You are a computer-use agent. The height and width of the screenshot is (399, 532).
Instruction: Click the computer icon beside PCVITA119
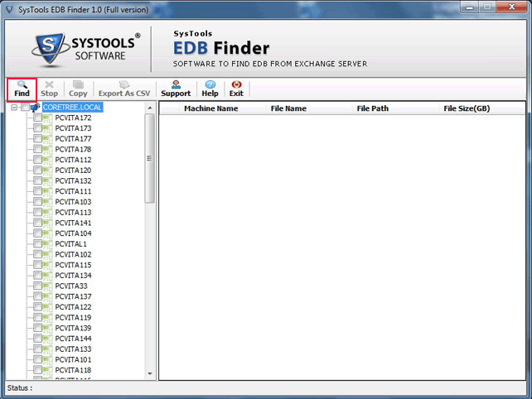tap(47, 318)
